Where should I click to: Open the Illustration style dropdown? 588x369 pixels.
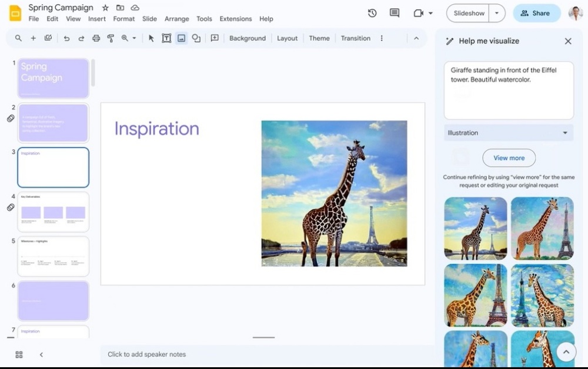pyautogui.click(x=508, y=132)
